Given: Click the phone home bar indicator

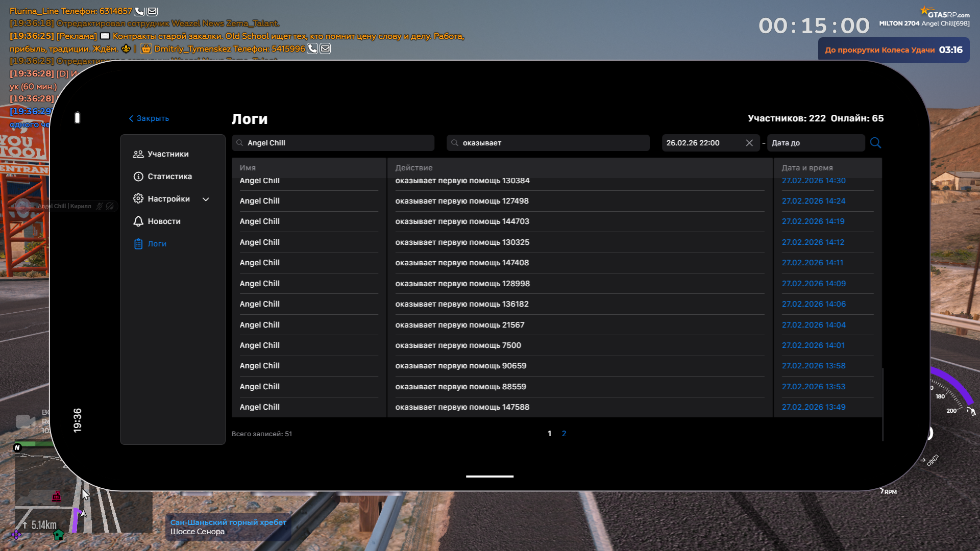Looking at the screenshot, I should click(x=489, y=477).
